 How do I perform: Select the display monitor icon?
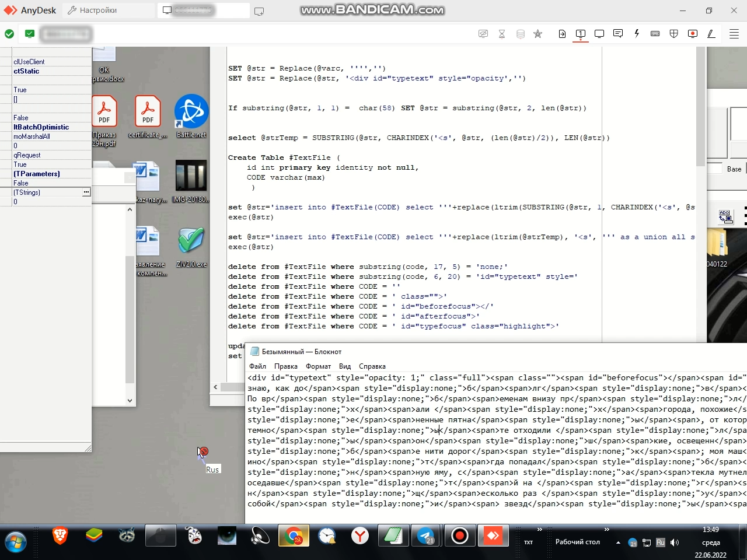click(599, 34)
